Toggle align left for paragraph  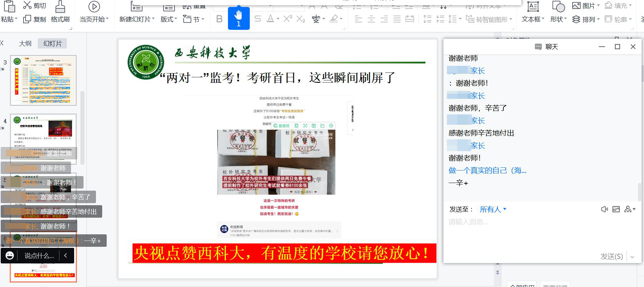tap(359, 19)
